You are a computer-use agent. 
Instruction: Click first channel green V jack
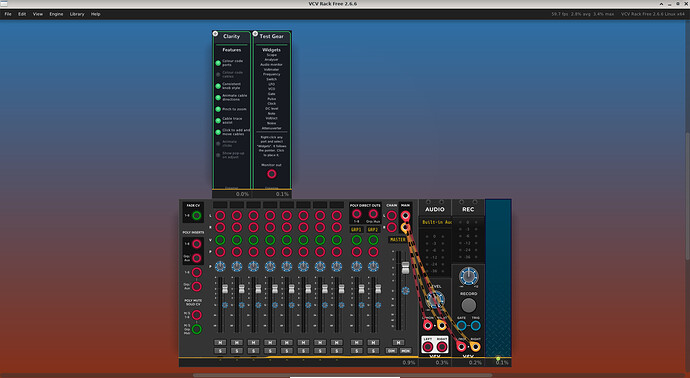click(x=220, y=240)
